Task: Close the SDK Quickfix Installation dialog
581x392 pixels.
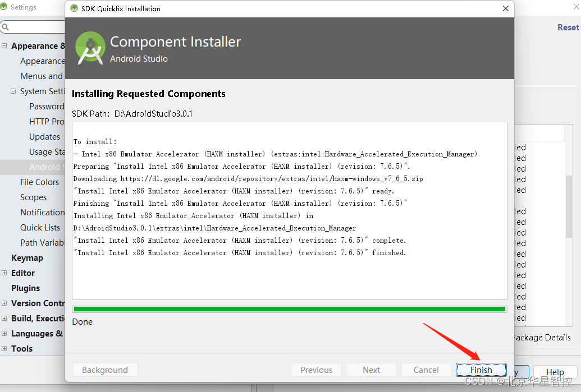Action: tap(505, 8)
